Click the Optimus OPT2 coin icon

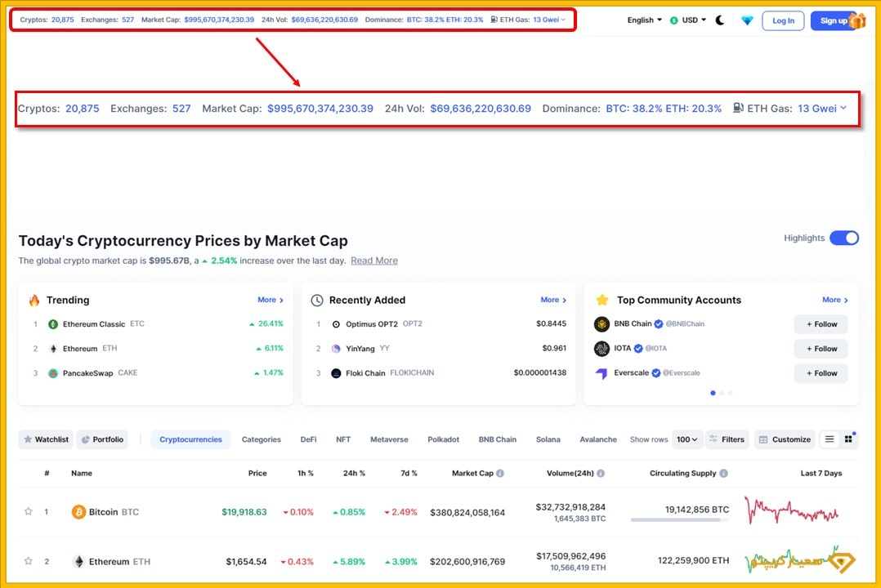pos(336,324)
